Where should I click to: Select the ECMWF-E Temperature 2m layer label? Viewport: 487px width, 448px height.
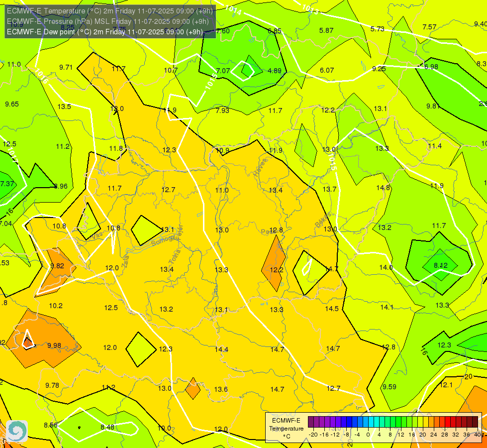(x=109, y=11)
